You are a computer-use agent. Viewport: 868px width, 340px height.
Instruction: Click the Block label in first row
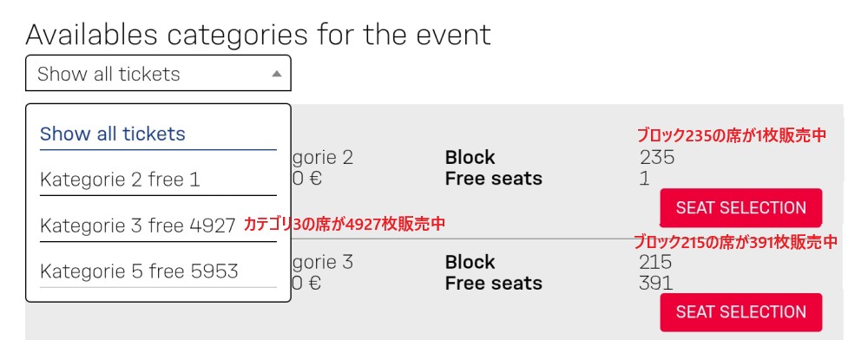(470, 158)
